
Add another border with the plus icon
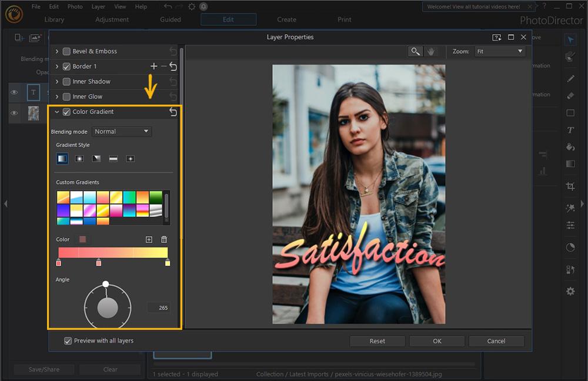(x=154, y=66)
